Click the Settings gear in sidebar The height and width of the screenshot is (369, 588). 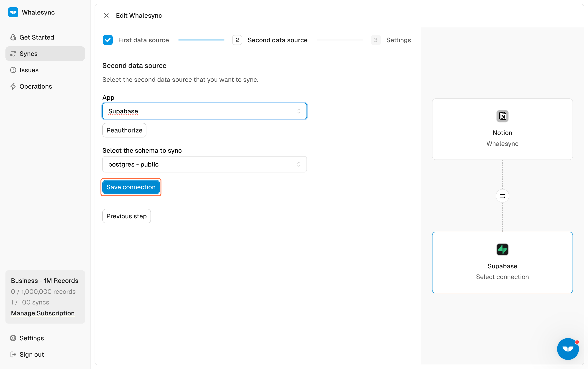(13, 338)
